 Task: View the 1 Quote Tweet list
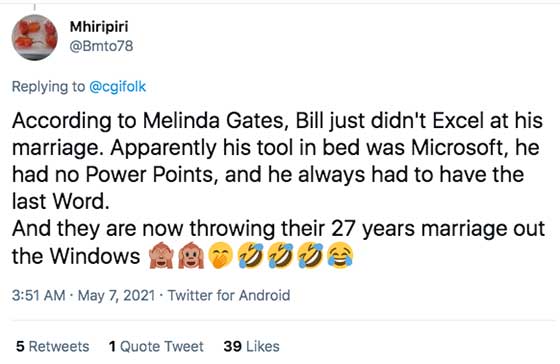tap(156, 346)
